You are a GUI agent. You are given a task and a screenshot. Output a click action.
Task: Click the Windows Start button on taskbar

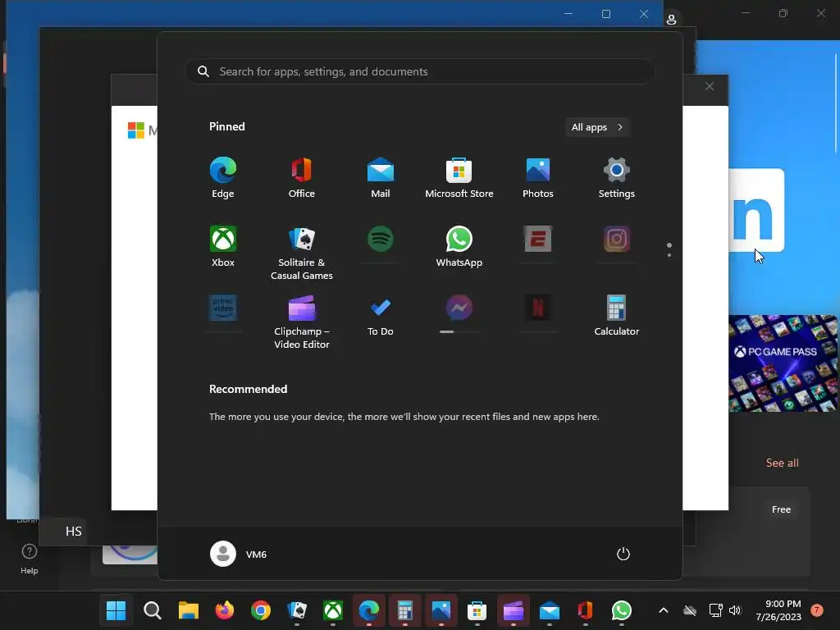(x=116, y=610)
